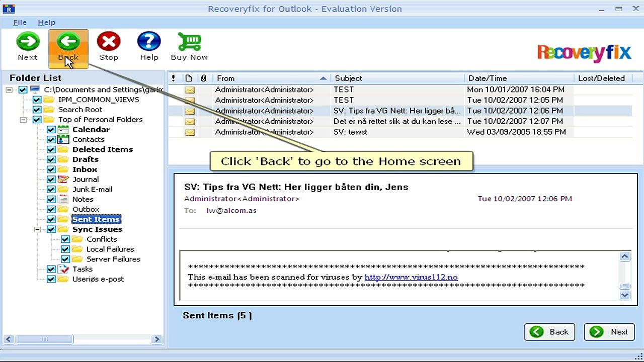This screenshot has width=644, height=362.
Task: Toggle the Search Root checkbox
Action: 37,110
